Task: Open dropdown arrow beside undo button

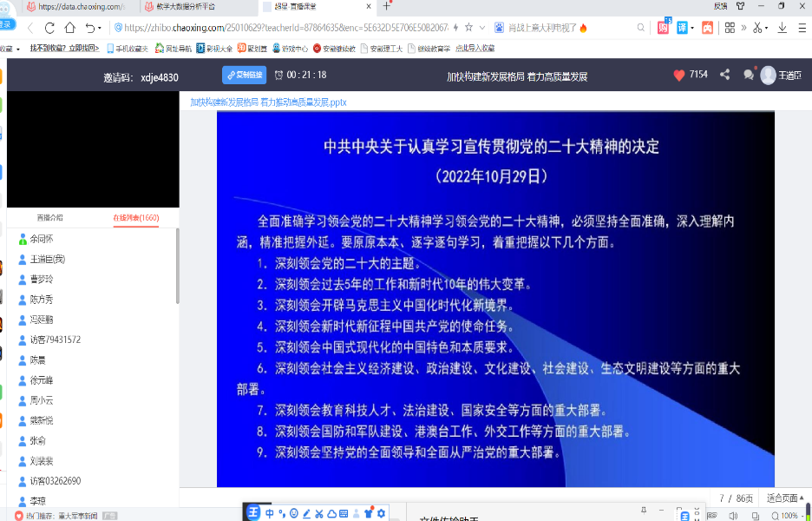Action: click(101, 28)
